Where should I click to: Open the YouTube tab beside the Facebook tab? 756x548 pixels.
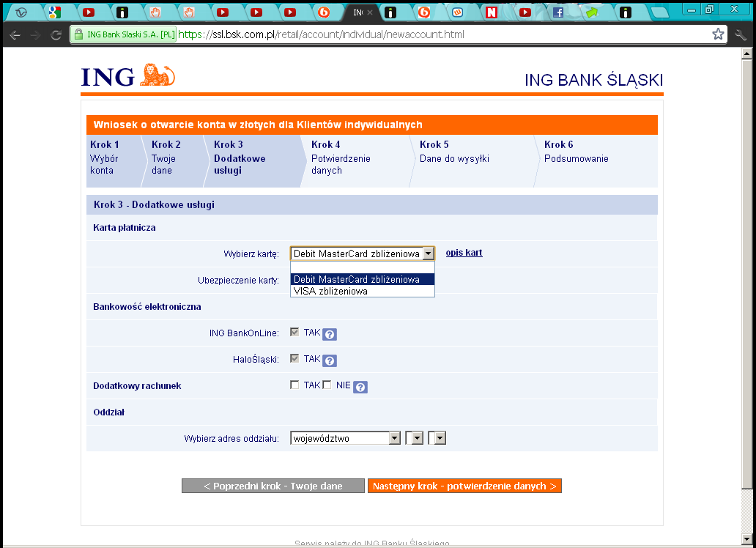coord(525,12)
